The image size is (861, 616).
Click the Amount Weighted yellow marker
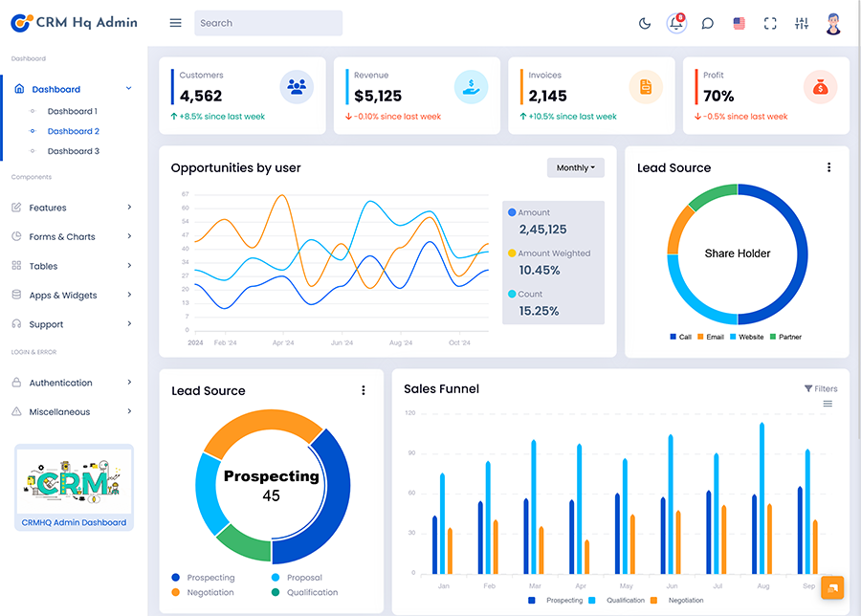point(512,253)
